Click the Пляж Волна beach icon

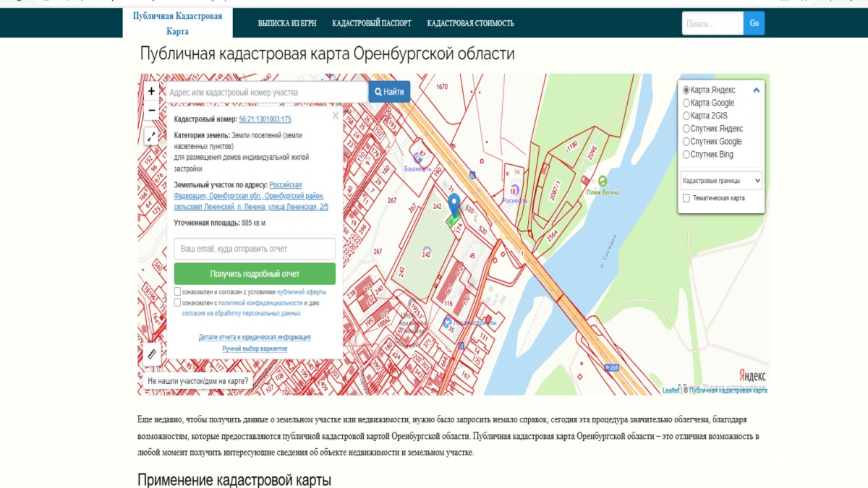[603, 181]
